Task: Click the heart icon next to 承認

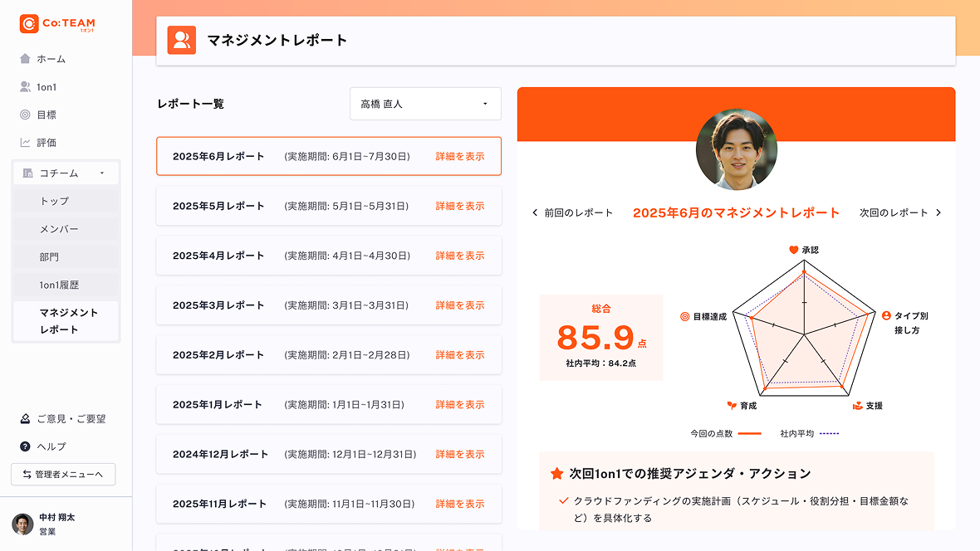Action: click(794, 249)
